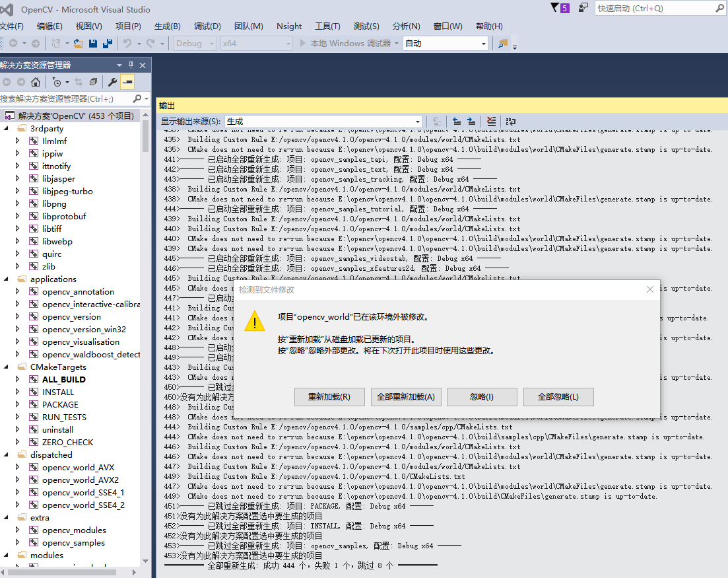The height and width of the screenshot is (578, 728).
Task: Click the Visual Studio logo icon
Action: point(7,9)
